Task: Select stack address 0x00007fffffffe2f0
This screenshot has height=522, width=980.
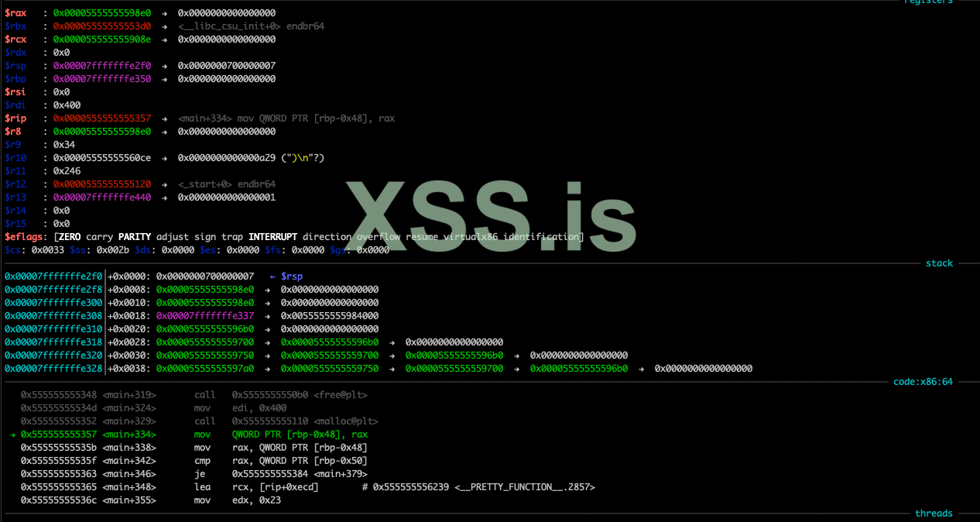Action: pos(53,276)
